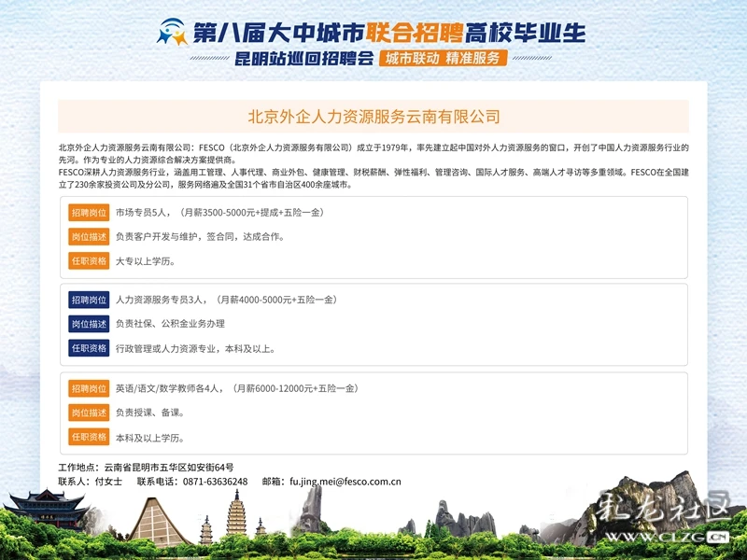Click the 岗位描述 tag beside 负责客户开发与维护
Image resolution: width=747 pixels, height=560 pixels.
click(89, 237)
